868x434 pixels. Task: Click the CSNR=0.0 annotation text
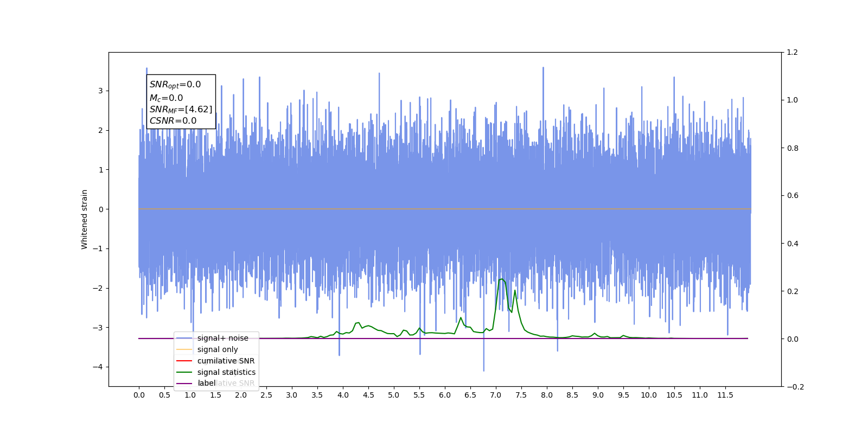[x=173, y=120]
